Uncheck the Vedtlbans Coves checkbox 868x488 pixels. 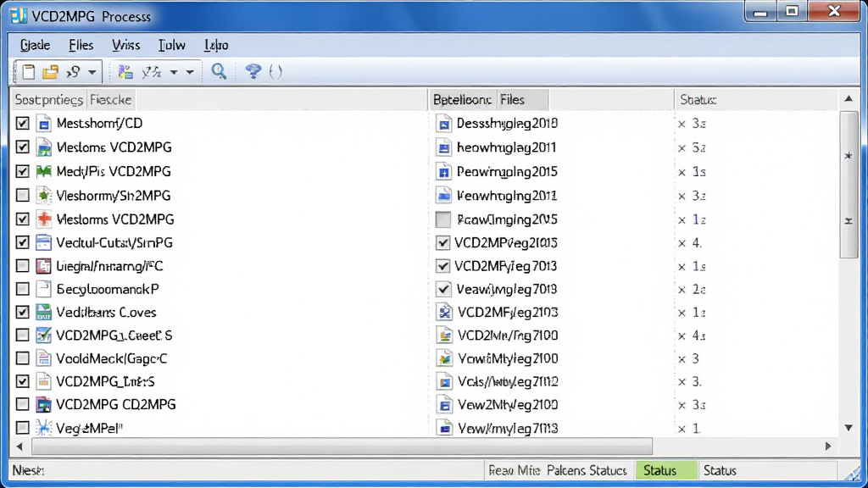click(22, 312)
